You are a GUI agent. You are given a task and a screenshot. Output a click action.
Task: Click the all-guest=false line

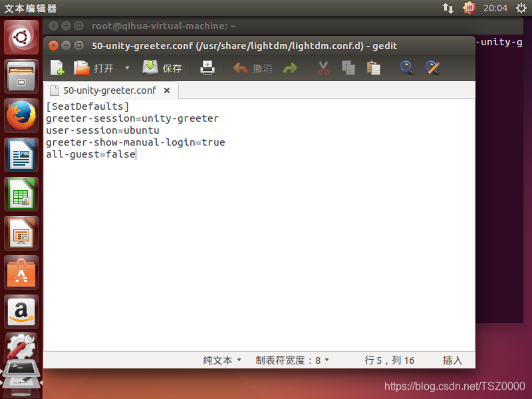click(x=90, y=154)
